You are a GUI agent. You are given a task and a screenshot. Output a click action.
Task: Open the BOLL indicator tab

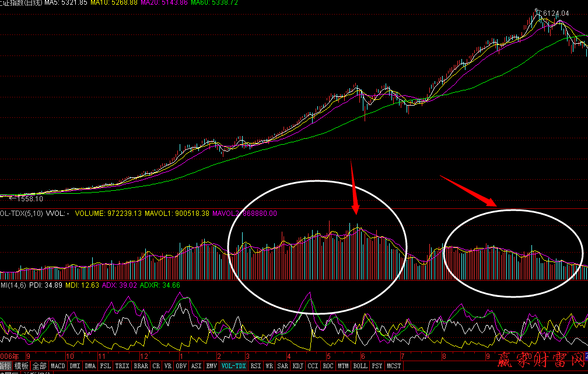point(360,366)
